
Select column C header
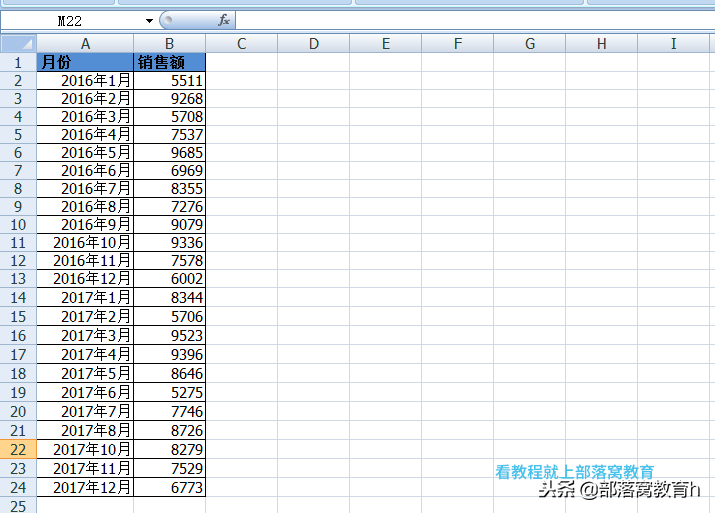(x=242, y=44)
